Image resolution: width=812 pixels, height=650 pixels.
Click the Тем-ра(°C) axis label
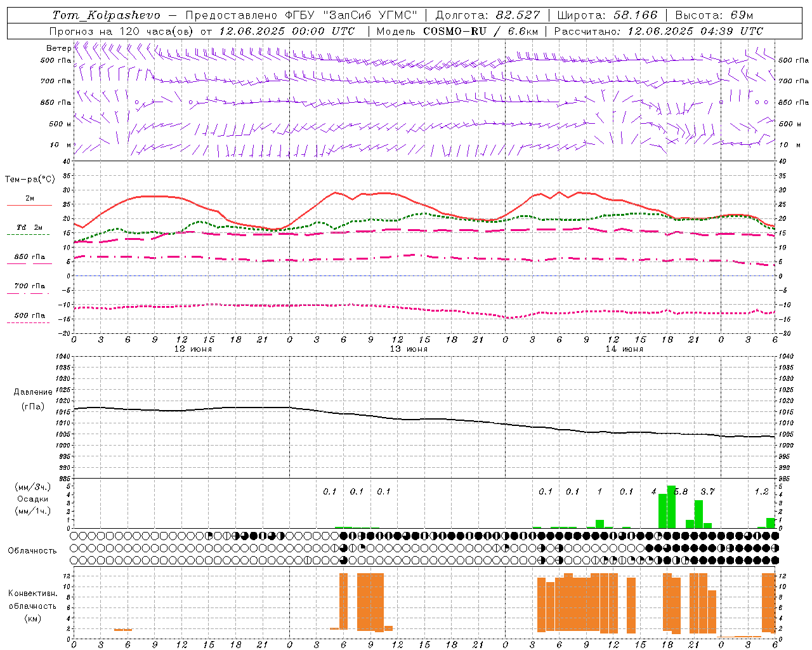click(x=30, y=180)
